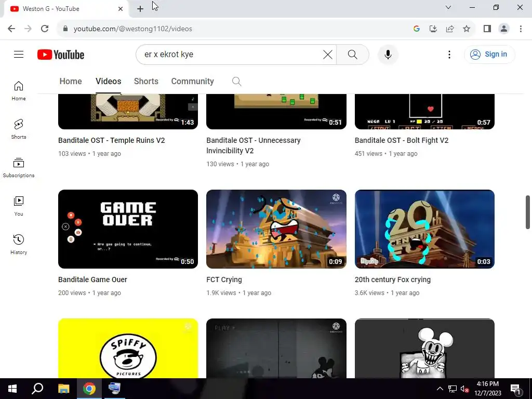Open 20th century Fox crying title
532x399 pixels.
[x=393, y=280]
